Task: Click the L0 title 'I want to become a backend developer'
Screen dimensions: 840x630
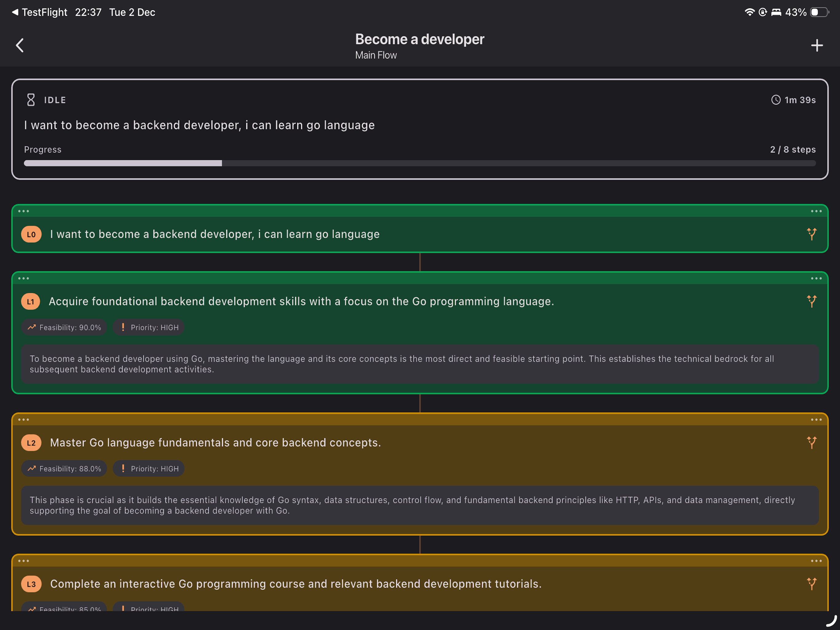Action: click(215, 234)
